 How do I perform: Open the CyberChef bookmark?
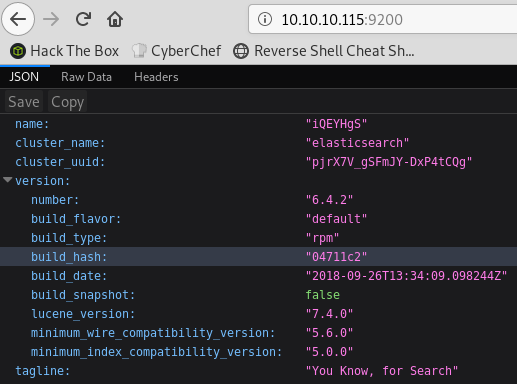pyautogui.click(x=176, y=51)
